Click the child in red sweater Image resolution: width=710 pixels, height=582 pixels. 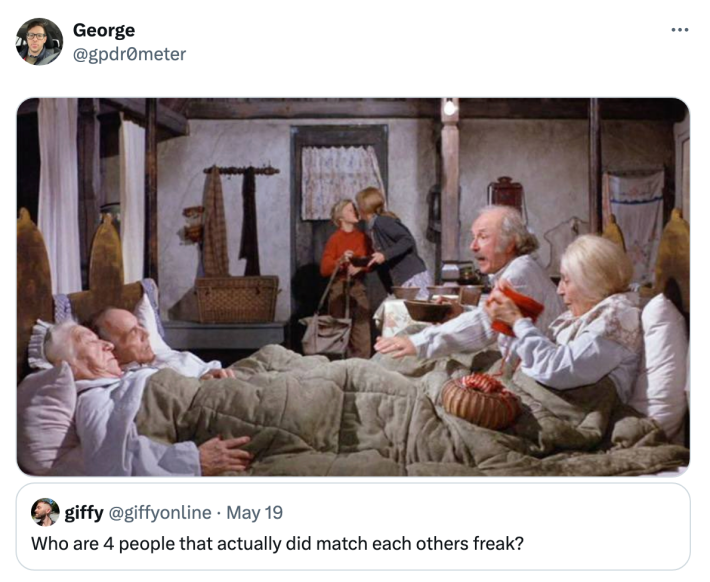[345, 277]
